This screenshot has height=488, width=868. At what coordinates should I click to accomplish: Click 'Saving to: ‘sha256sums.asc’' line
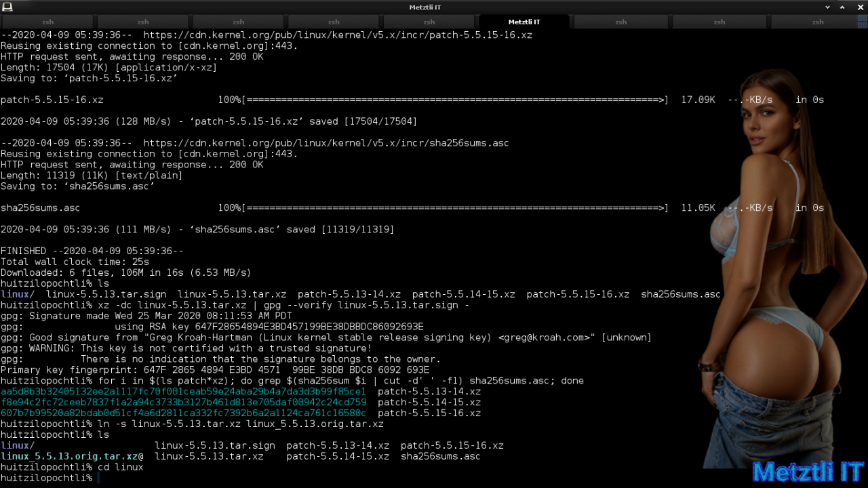(77, 186)
